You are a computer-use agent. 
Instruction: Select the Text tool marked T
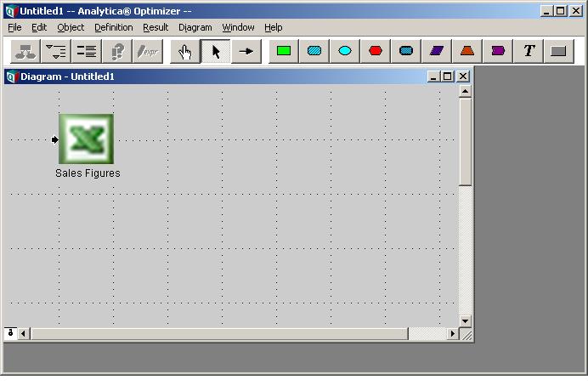529,51
